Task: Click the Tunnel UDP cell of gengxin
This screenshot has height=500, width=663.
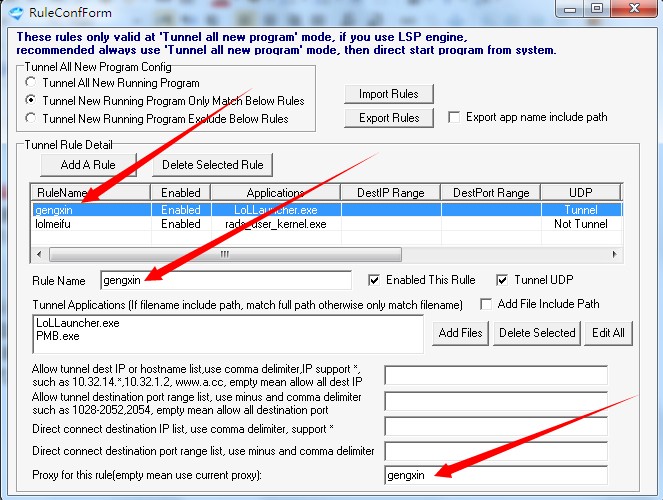Action: (x=581, y=210)
